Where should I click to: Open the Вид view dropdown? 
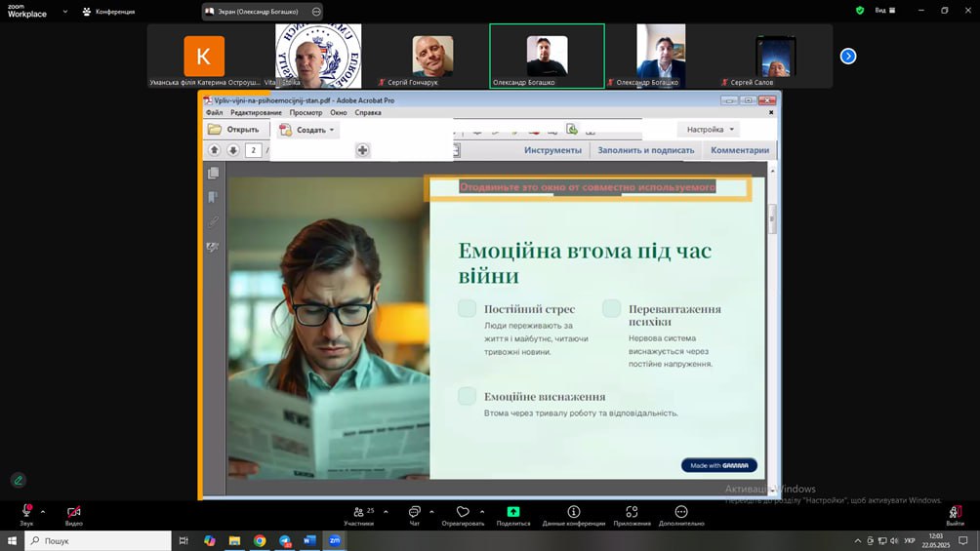(884, 11)
